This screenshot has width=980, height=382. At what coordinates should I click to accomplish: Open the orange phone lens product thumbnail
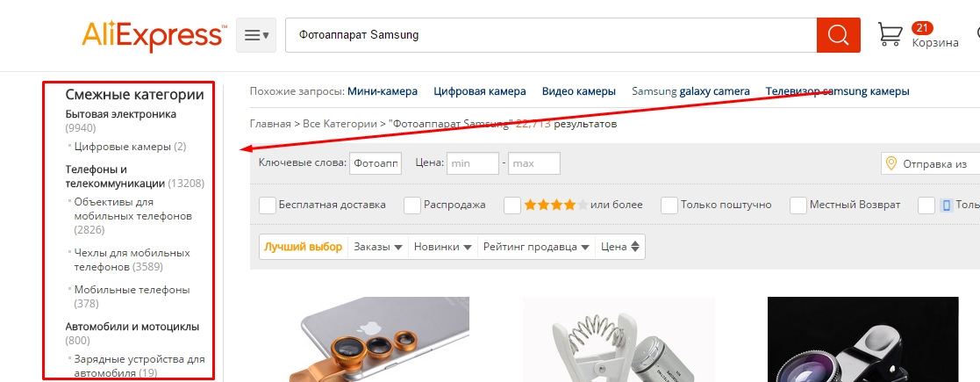[x=379, y=340]
